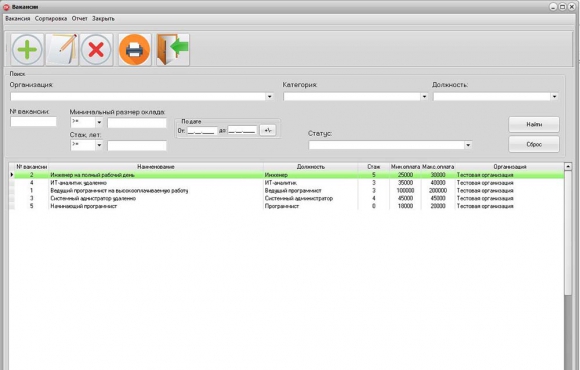This screenshot has height=370, width=580.
Task: Click the red X delete vacancy icon
Action: tap(96, 50)
